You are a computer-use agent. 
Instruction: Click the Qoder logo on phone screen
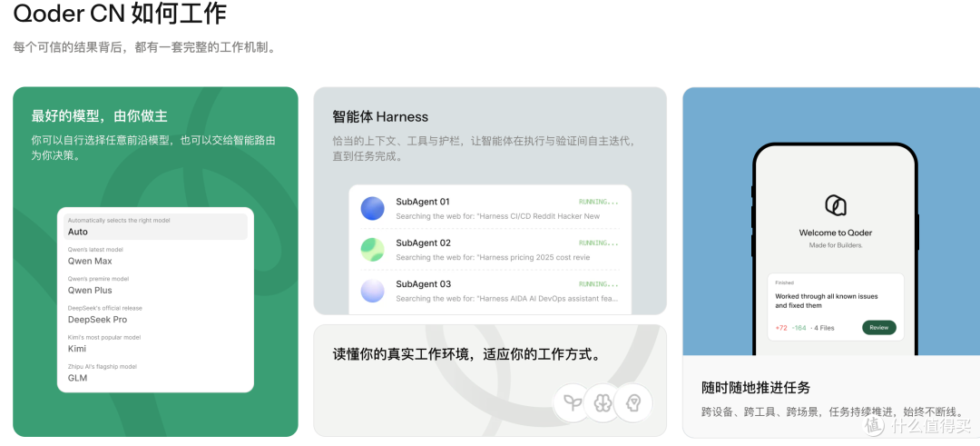tap(835, 204)
